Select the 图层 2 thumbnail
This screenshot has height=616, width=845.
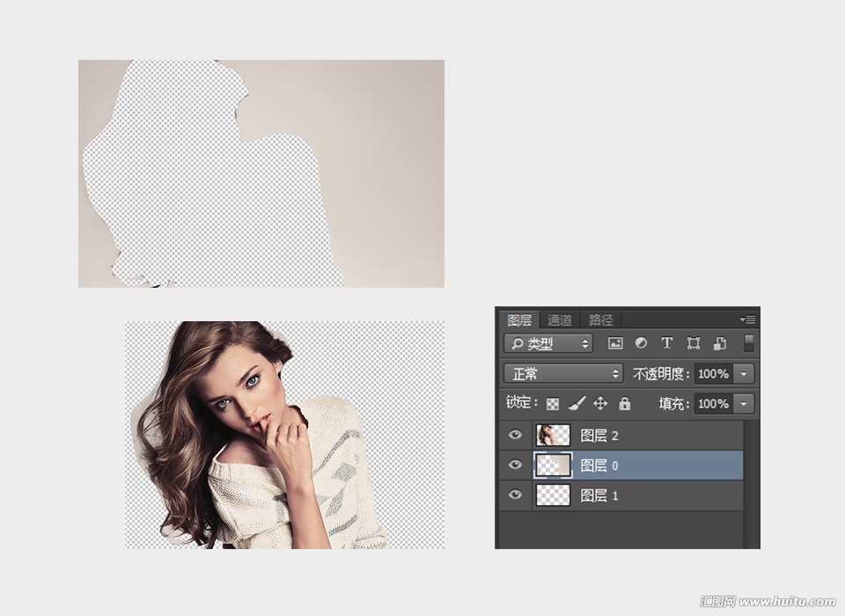(x=553, y=435)
